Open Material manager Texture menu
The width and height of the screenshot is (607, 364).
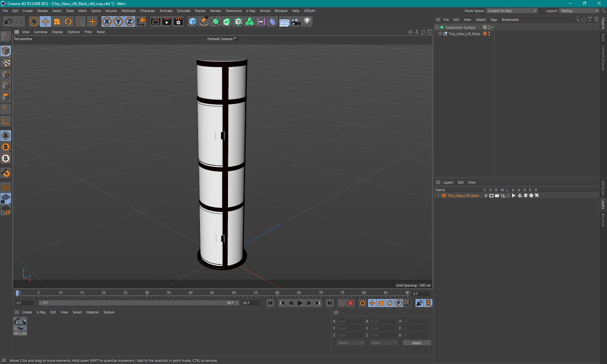coord(109,312)
